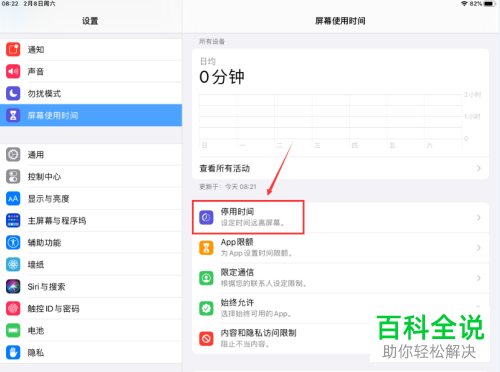Tap 查看所有活动 link
Viewport: 500px width, 372px height.
(340, 168)
